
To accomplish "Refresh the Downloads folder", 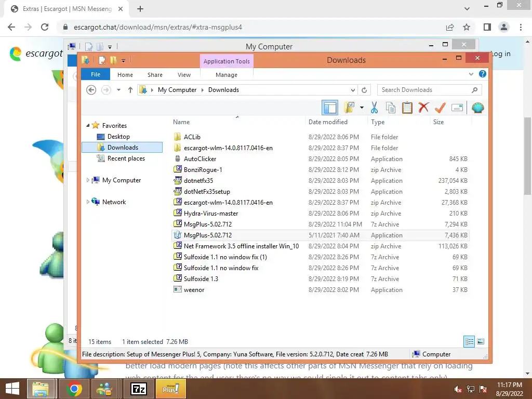I will pos(364,90).
